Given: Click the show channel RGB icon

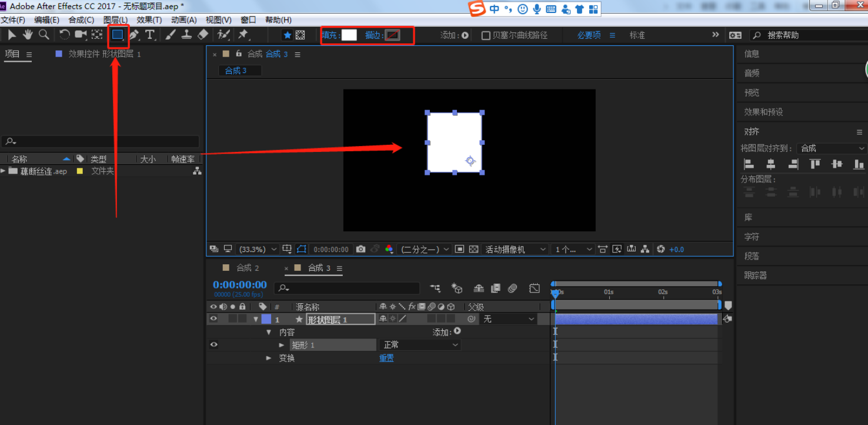Looking at the screenshot, I should [389, 250].
